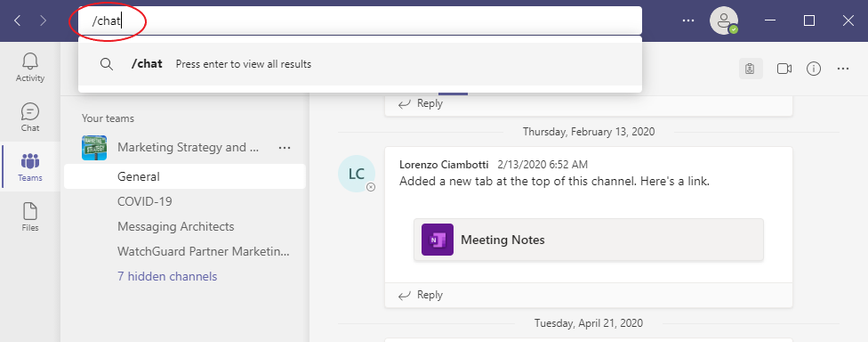Click the Your teams heading

[x=108, y=118]
